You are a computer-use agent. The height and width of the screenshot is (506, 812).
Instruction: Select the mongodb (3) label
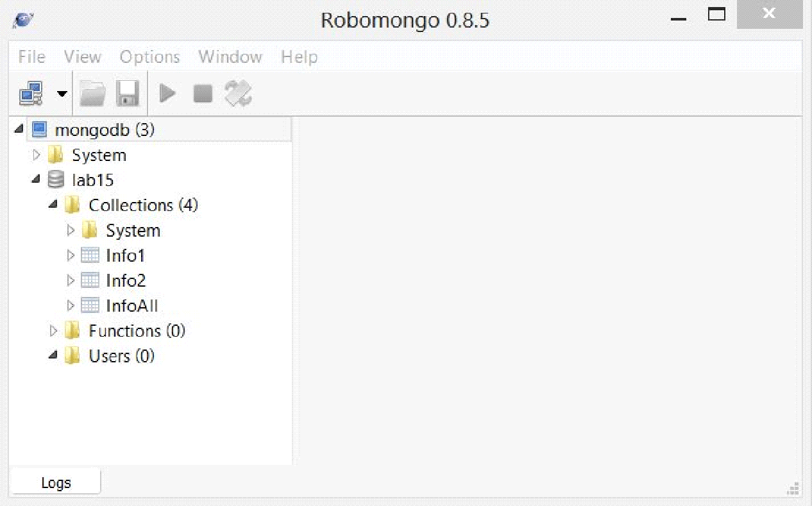[x=105, y=130]
